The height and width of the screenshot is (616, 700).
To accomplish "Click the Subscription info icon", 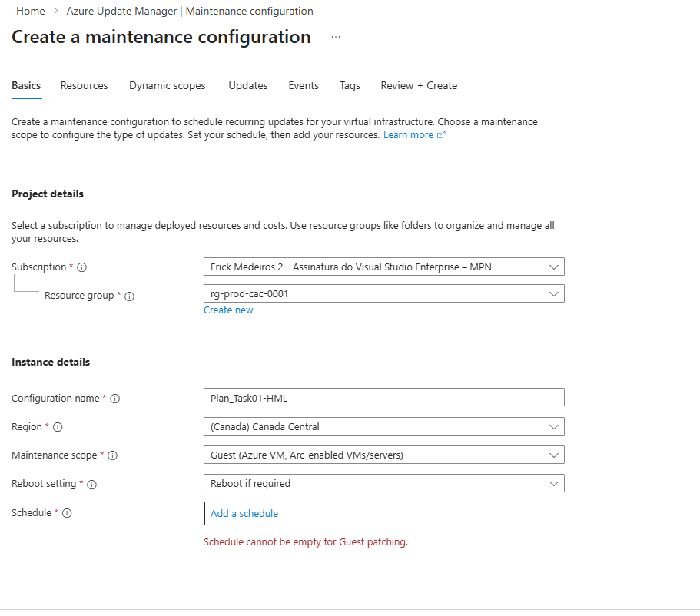I will click(82, 267).
